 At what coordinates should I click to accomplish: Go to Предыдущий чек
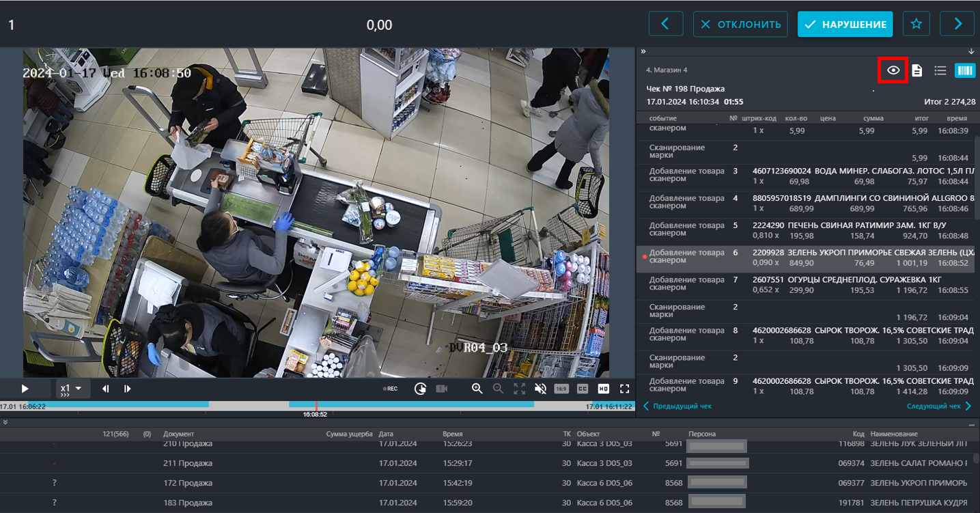click(x=677, y=406)
